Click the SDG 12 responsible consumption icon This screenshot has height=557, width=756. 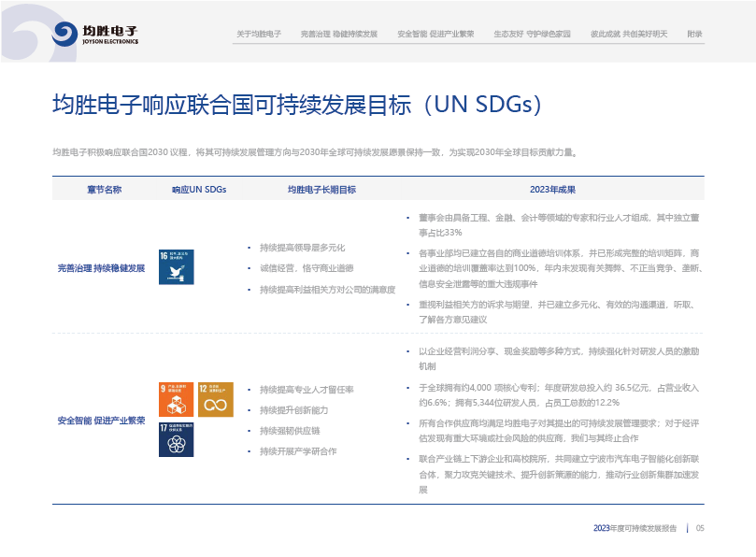pyautogui.click(x=216, y=400)
